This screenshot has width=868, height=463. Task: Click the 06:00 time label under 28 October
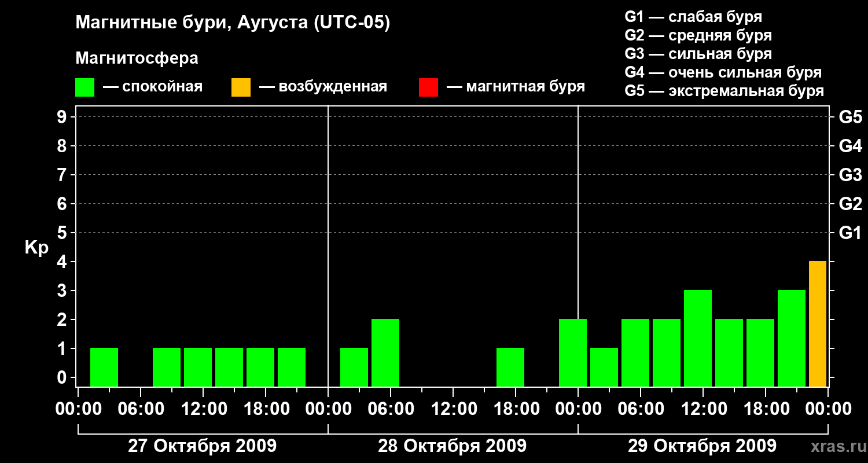click(x=390, y=409)
